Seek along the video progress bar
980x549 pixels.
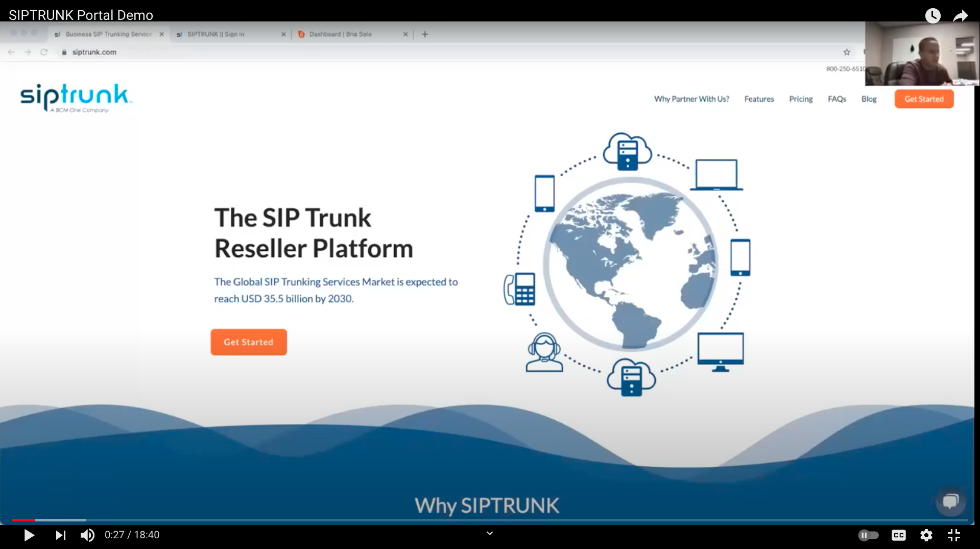click(x=490, y=520)
